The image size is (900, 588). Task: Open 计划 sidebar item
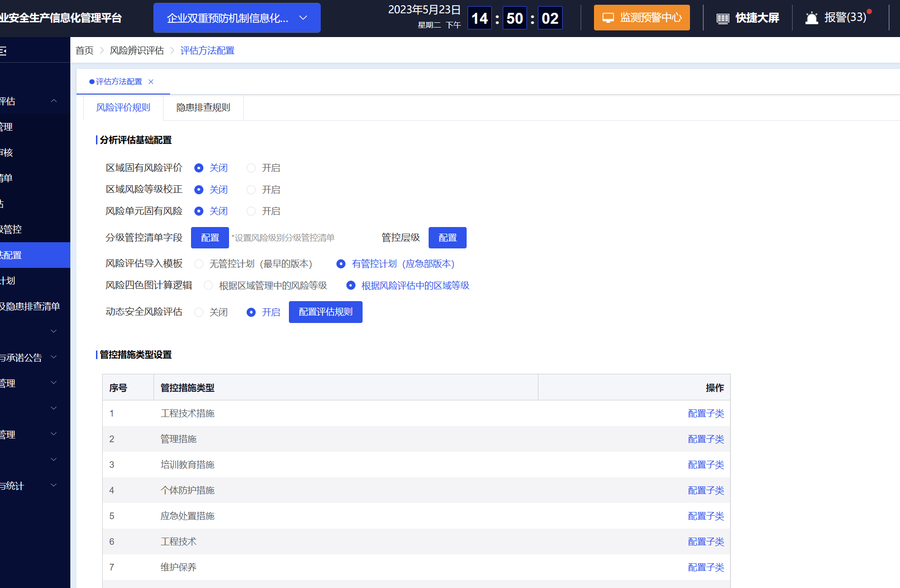click(x=35, y=281)
